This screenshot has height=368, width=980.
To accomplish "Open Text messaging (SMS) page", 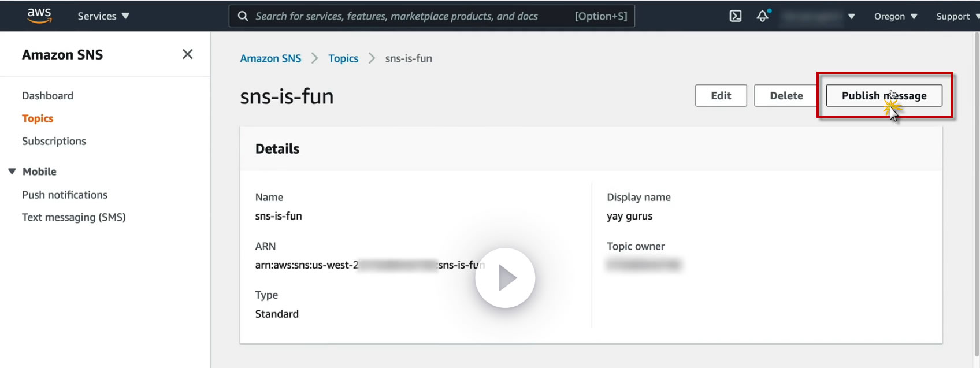I will point(74,217).
